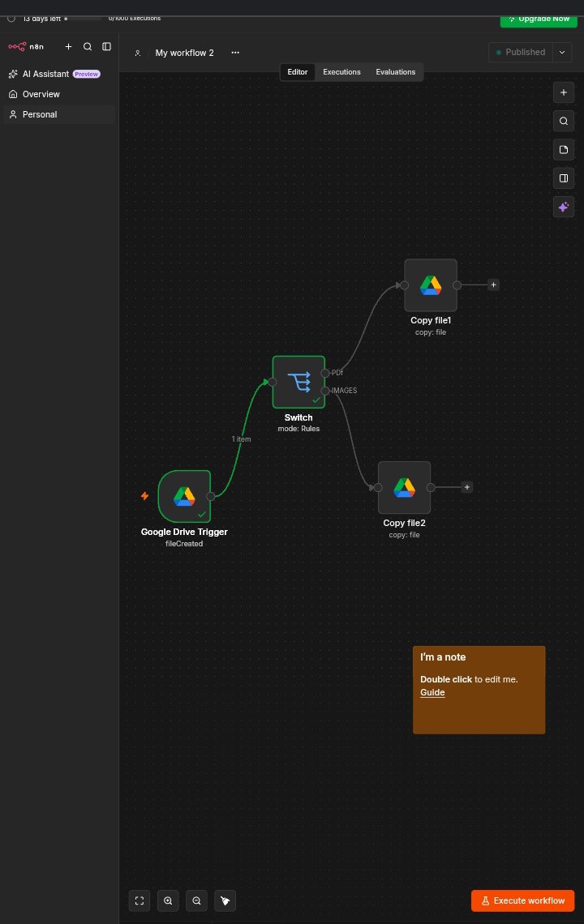Open the node search on the canvas toolbar
This screenshot has height=924, width=584.
(564, 121)
